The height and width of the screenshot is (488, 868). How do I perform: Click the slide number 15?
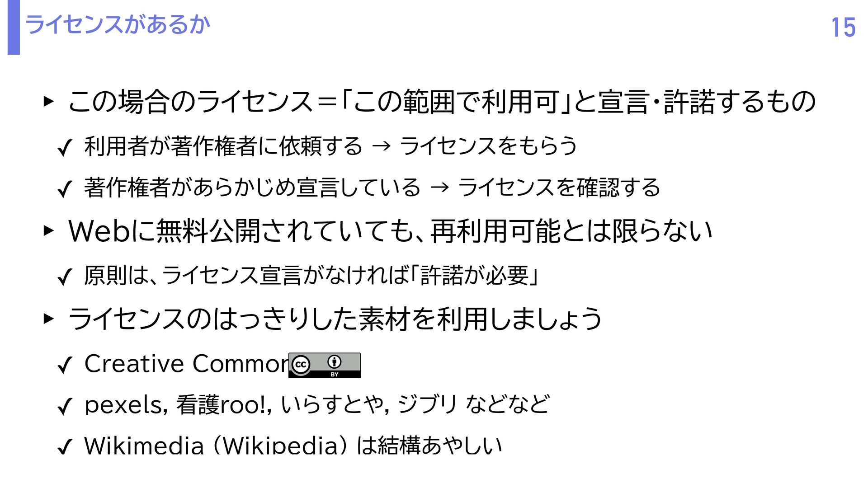[843, 28]
